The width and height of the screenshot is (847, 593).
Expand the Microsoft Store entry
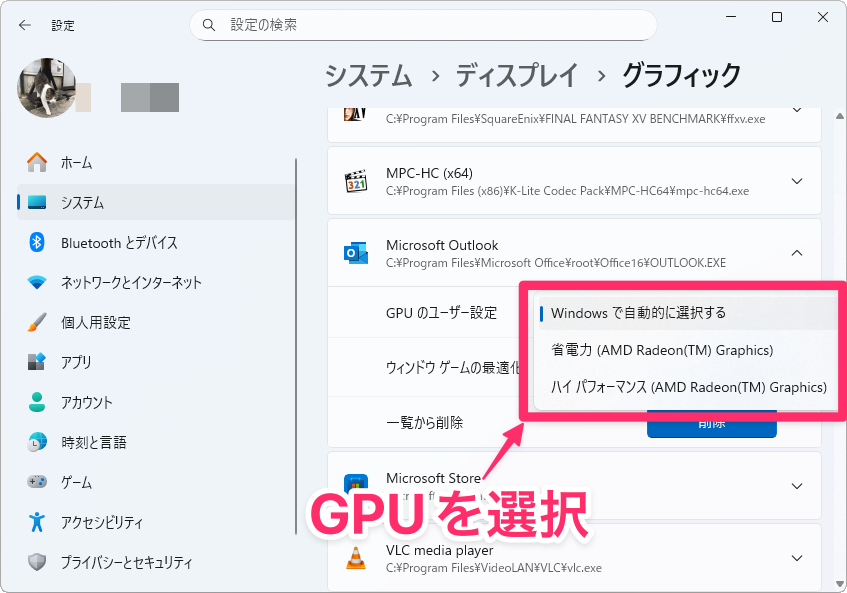pos(797,486)
